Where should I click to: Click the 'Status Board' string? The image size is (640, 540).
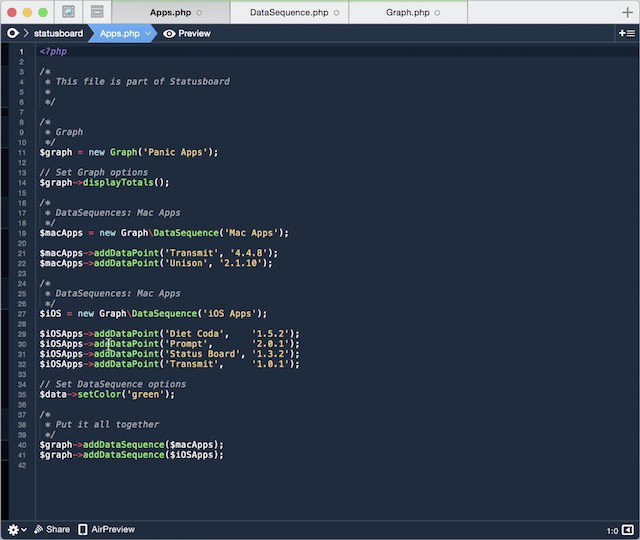coord(202,354)
